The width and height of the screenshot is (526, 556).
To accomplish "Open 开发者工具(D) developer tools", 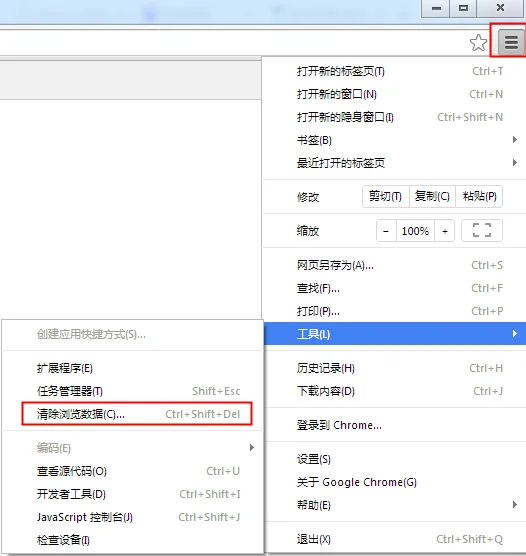I will [x=133, y=494].
